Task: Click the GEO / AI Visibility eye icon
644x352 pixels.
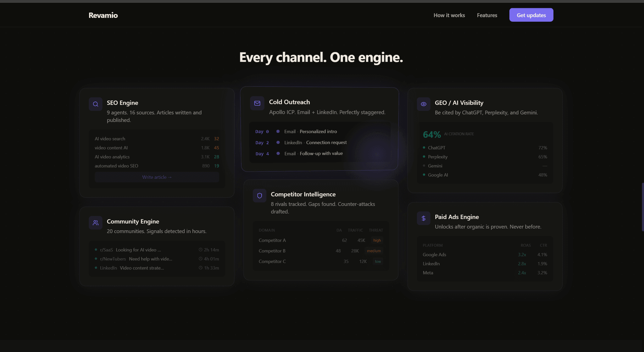Action: [424, 104]
